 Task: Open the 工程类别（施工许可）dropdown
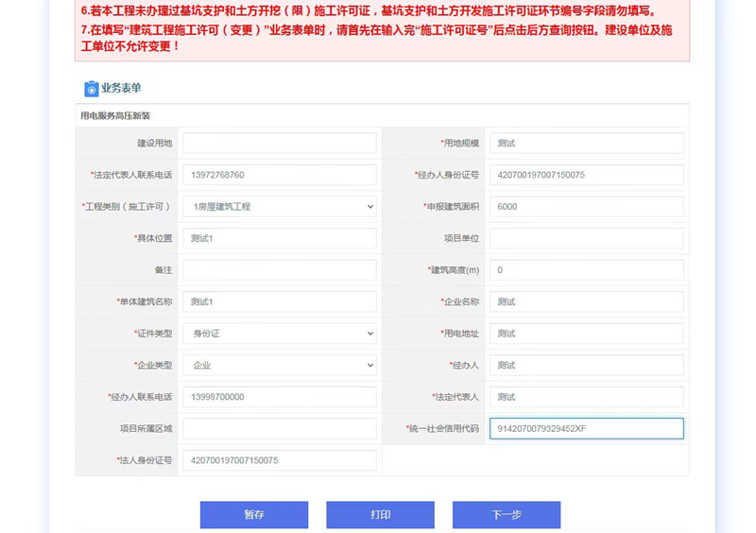tap(280, 206)
